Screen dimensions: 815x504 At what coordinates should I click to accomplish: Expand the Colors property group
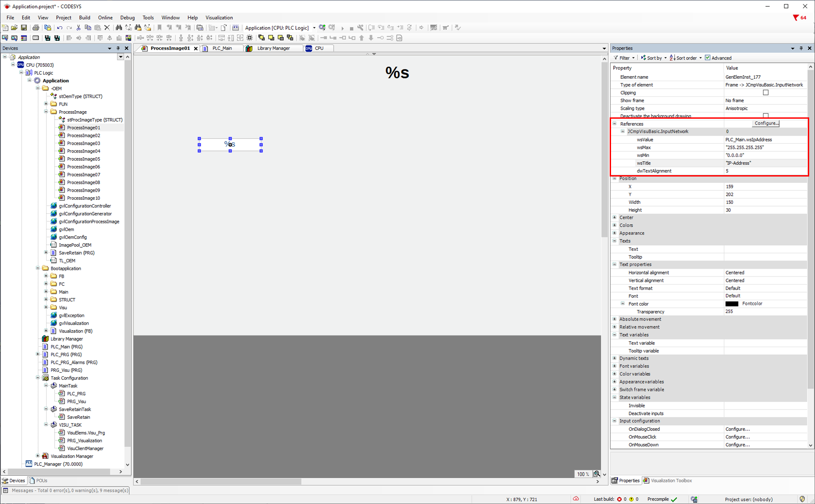[615, 225]
